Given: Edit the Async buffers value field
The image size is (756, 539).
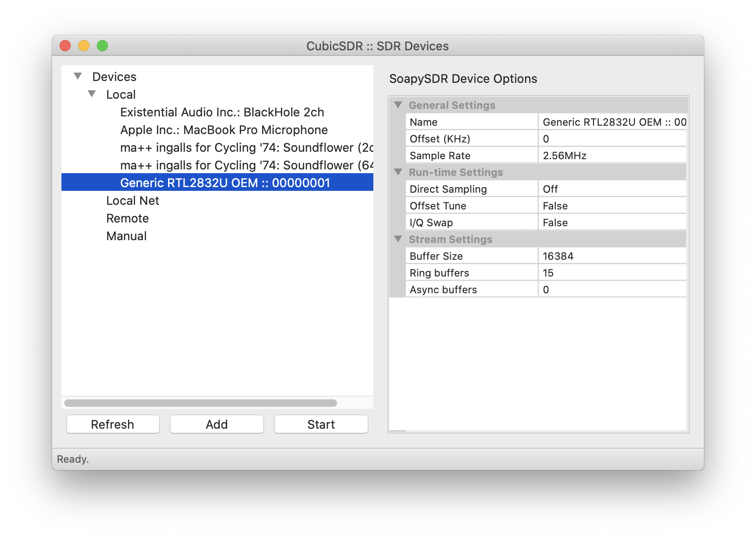Looking at the screenshot, I should [x=612, y=290].
